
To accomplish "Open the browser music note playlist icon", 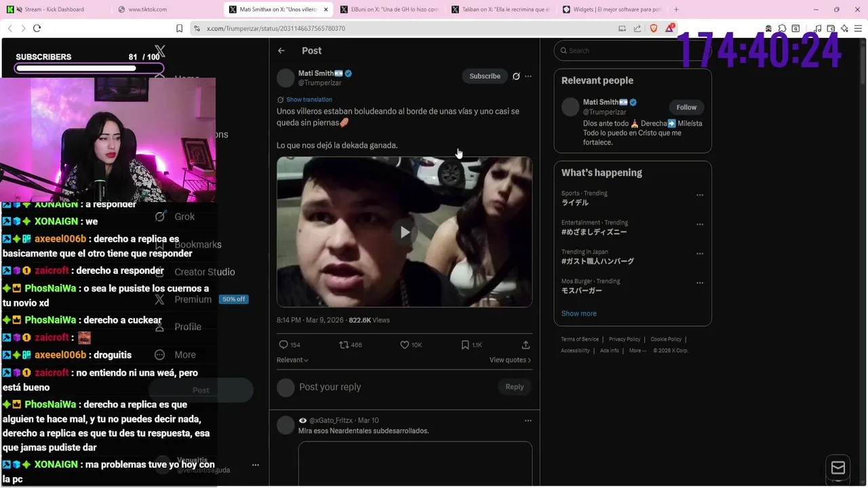I will pos(818,28).
